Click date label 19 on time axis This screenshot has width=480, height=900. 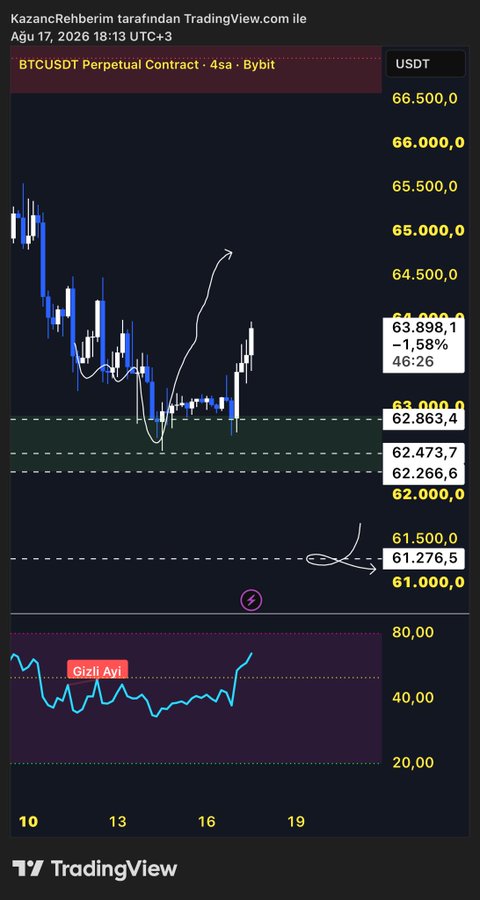296,821
